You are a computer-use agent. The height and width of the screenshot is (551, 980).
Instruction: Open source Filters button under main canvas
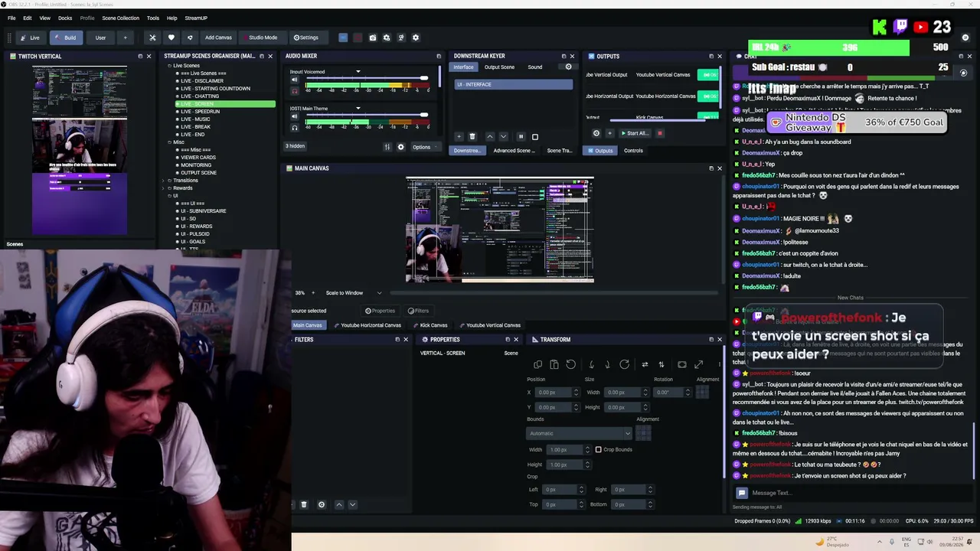418,311
